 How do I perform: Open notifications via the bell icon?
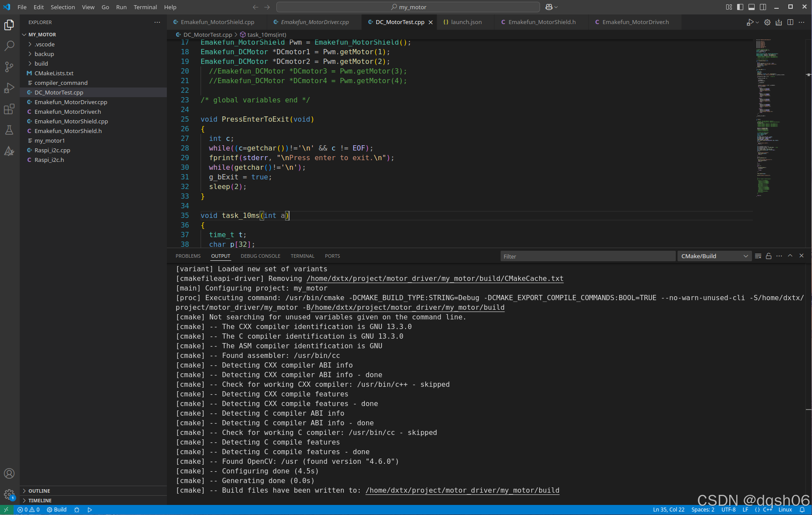coord(802,509)
